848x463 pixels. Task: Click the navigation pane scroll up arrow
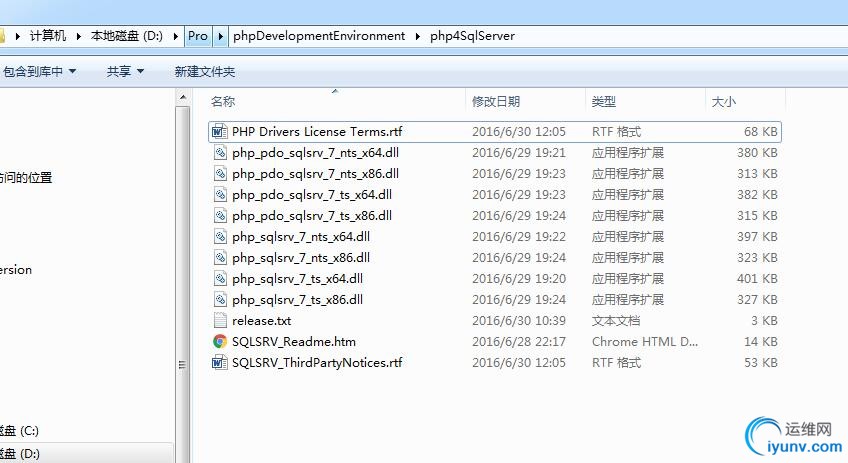pyautogui.click(x=183, y=97)
